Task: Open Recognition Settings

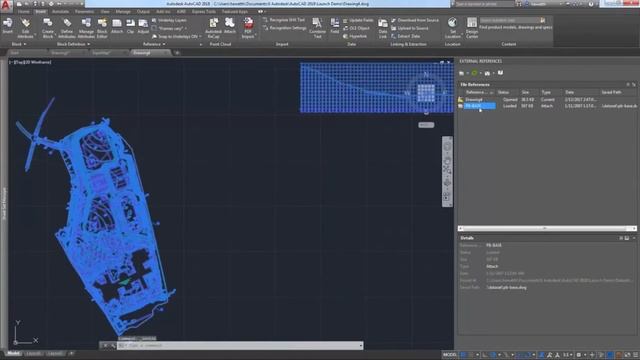Action: [284, 28]
